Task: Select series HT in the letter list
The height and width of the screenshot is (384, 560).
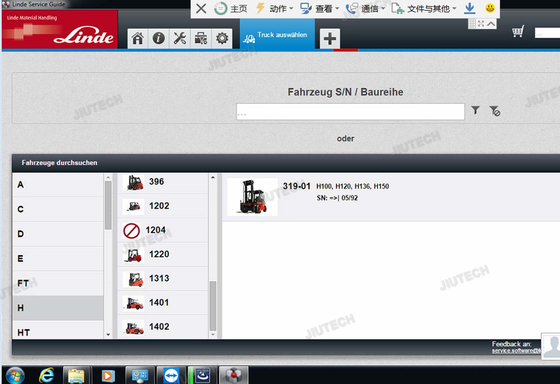Action: (x=58, y=332)
